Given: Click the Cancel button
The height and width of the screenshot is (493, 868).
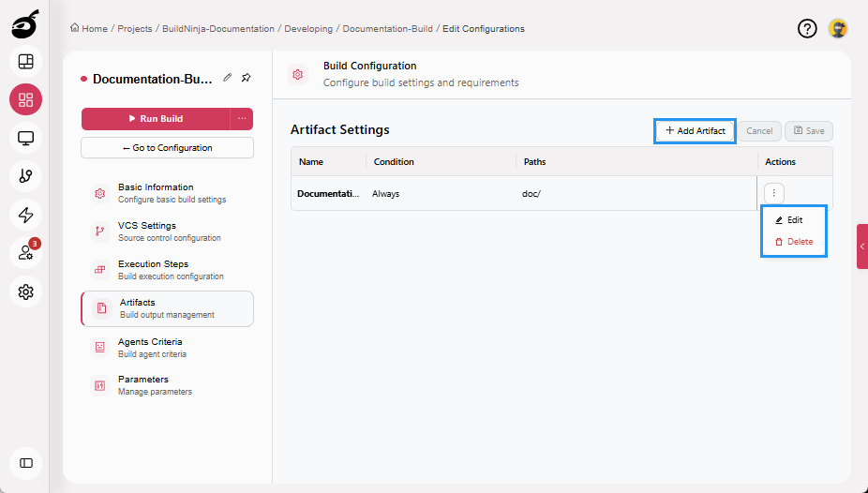Looking at the screenshot, I should (x=759, y=131).
